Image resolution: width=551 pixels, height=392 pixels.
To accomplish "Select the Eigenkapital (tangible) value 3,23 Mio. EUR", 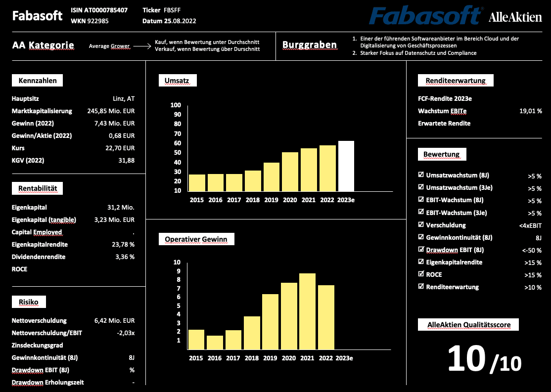I will point(115,220).
